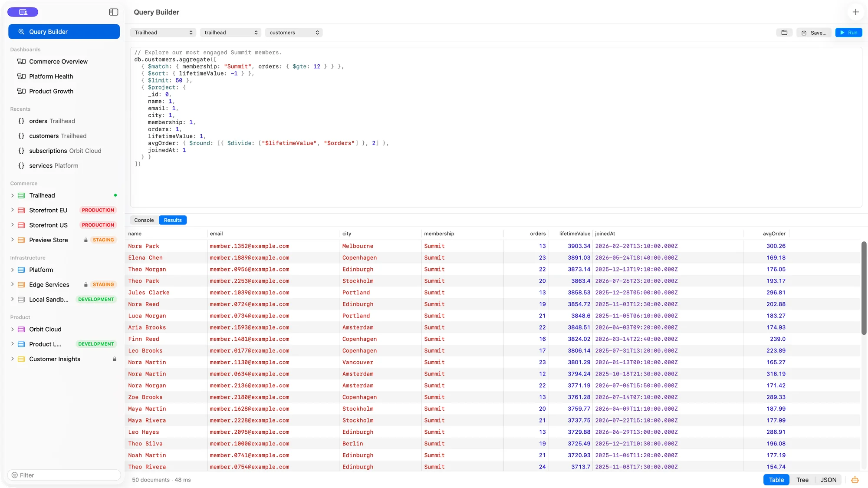Image resolution: width=868 pixels, height=488 pixels.
Task: Click the purple connection window icon
Action: pos(23,12)
